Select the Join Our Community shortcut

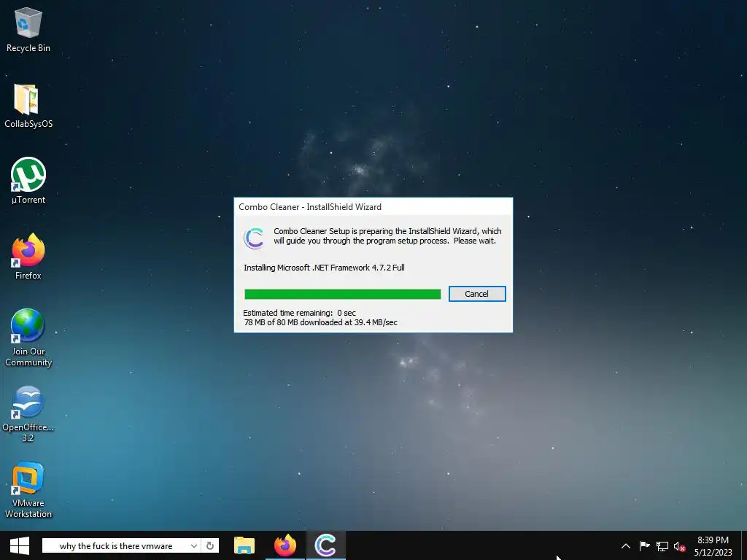point(28,337)
